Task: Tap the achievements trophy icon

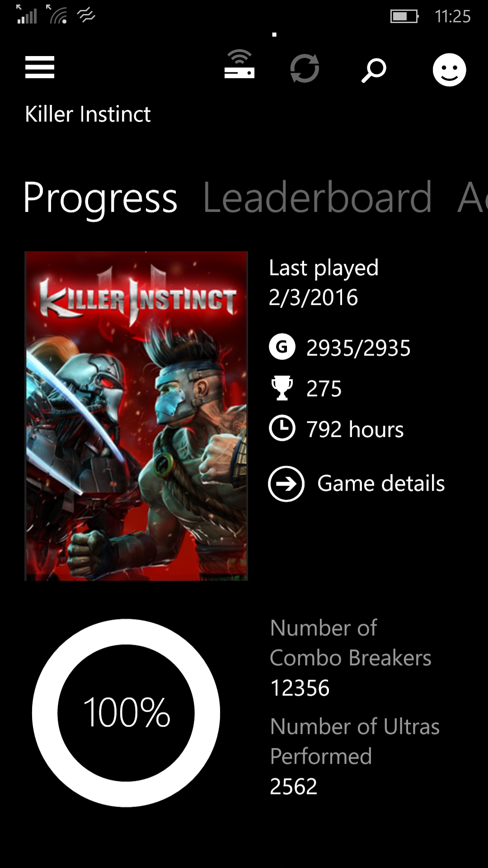Action: (282, 388)
